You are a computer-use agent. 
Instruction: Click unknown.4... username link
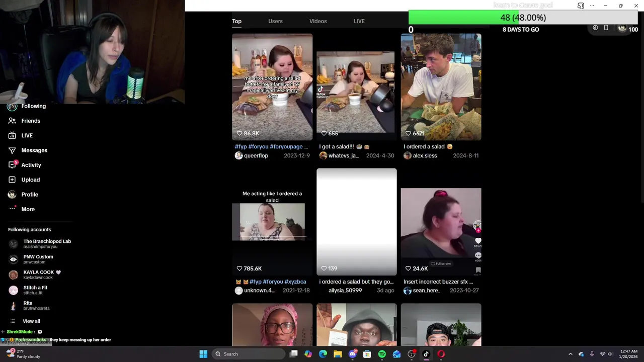(260, 291)
